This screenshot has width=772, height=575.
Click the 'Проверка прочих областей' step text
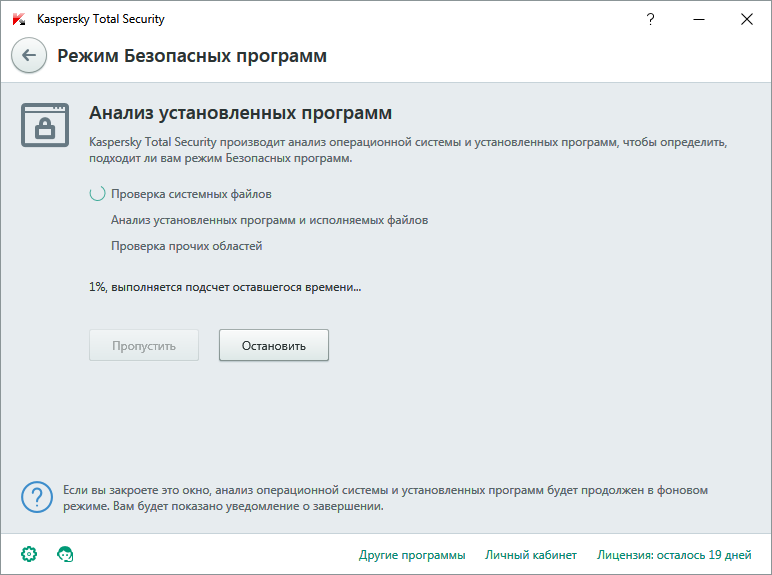tap(187, 246)
